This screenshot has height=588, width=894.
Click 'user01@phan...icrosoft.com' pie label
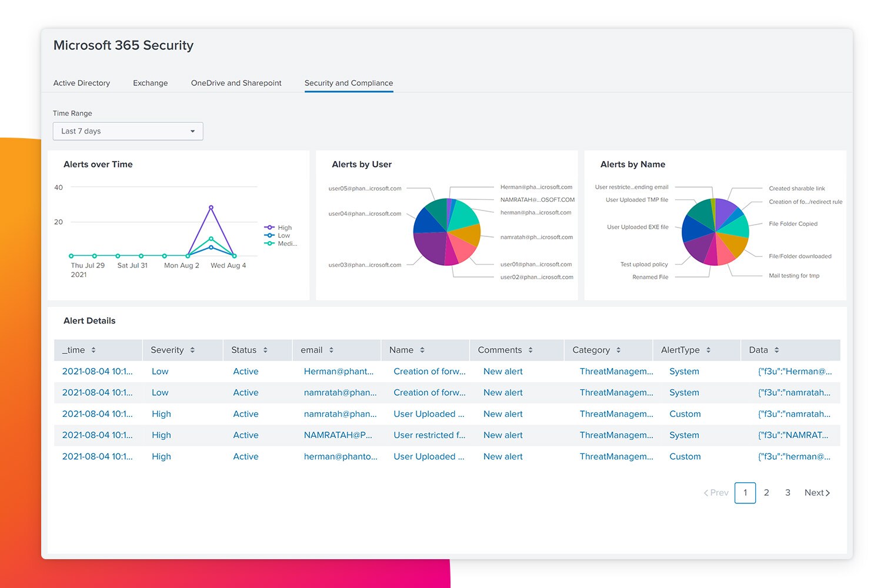[x=536, y=265]
